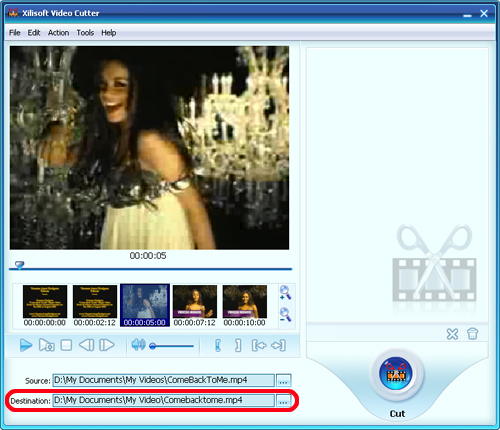The width and height of the screenshot is (500, 430).
Task: Browse for destination file
Action: pyautogui.click(x=283, y=401)
